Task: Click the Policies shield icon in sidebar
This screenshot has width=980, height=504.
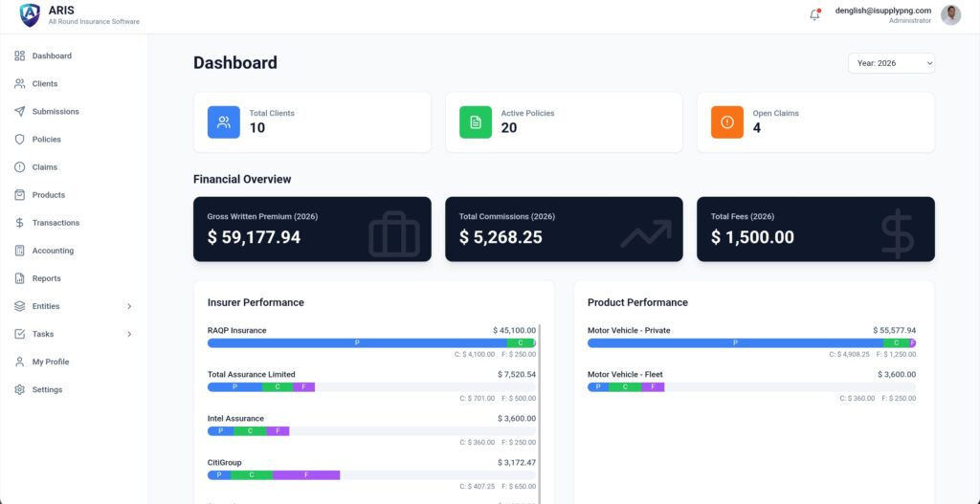Action: 20,140
